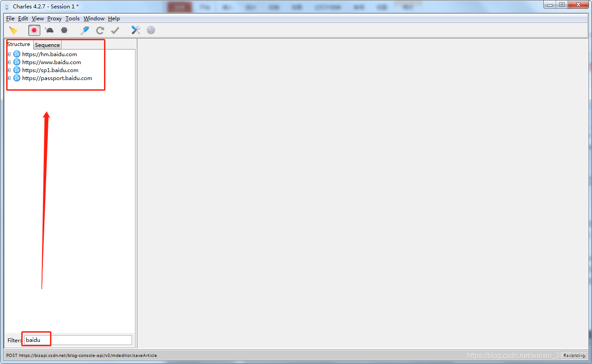Open the View menu

(x=38, y=19)
